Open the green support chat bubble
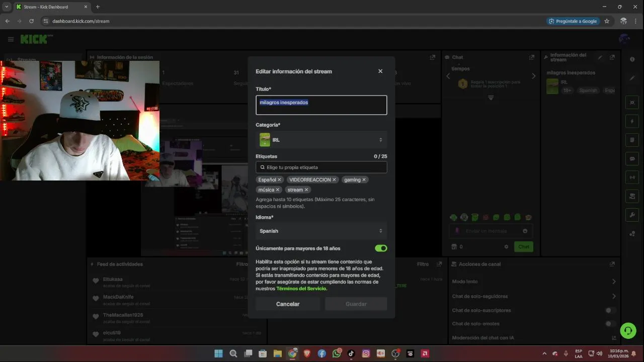This screenshot has width=644, height=362. point(628,330)
